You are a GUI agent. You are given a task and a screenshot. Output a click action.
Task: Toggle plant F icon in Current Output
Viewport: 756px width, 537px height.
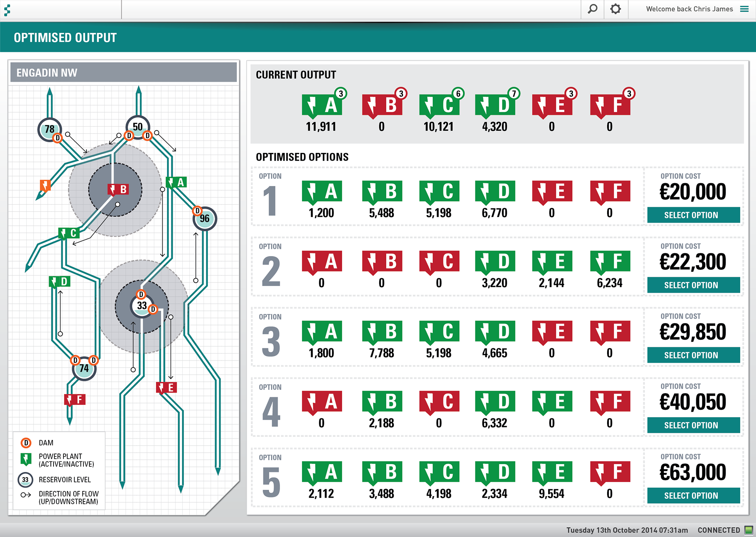pyautogui.click(x=610, y=106)
